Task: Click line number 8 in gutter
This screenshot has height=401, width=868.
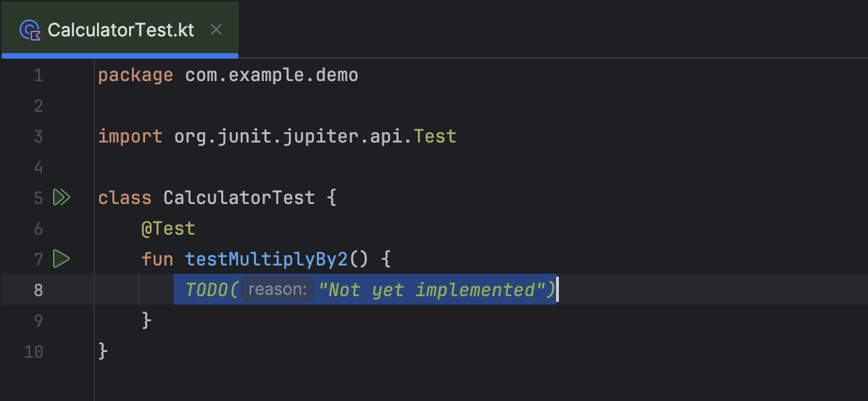Action: pos(38,290)
